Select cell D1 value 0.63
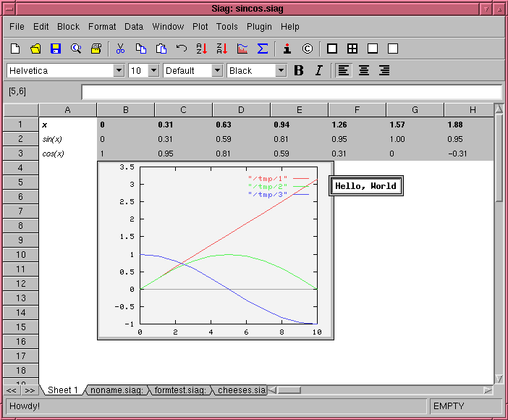 [x=241, y=125]
